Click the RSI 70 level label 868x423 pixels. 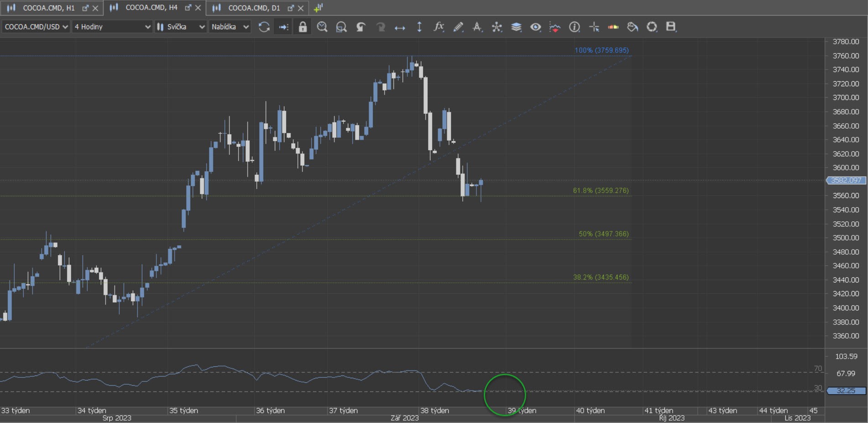click(x=818, y=368)
